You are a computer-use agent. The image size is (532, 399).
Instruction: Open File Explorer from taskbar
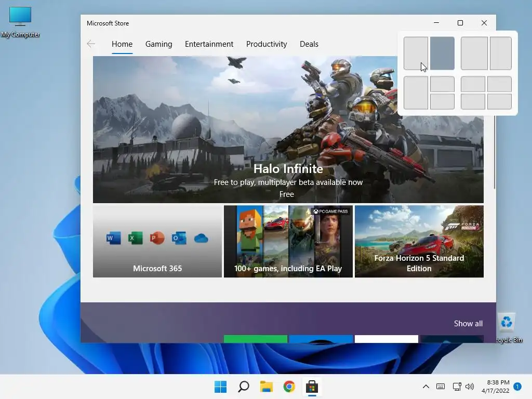pyautogui.click(x=267, y=387)
